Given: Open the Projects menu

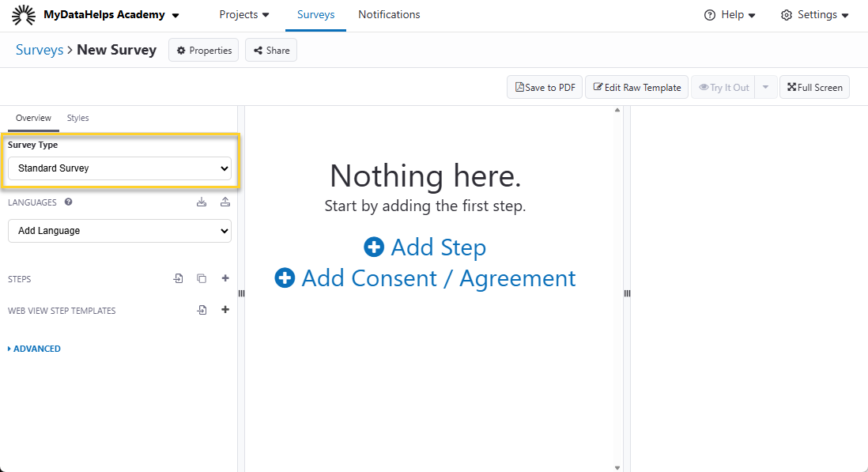Looking at the screenshot, I should click(x=244, y=15).
